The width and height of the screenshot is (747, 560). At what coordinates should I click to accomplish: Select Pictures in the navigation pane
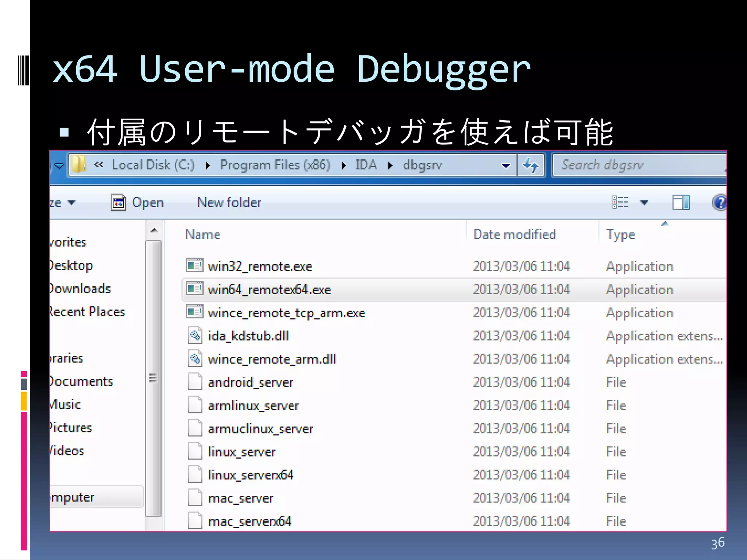(71, 428)
